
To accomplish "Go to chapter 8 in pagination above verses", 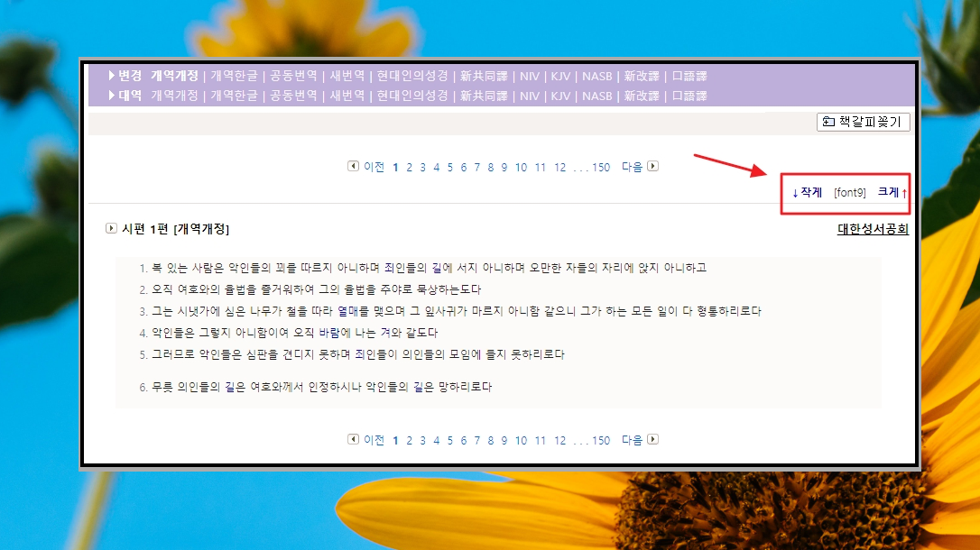I will coord(491,168).
